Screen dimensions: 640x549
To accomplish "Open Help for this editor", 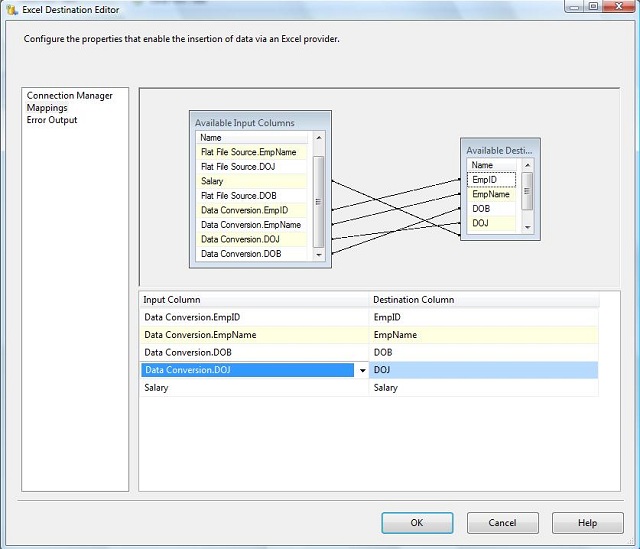I will pyautogui.click(x=587, y=522).
